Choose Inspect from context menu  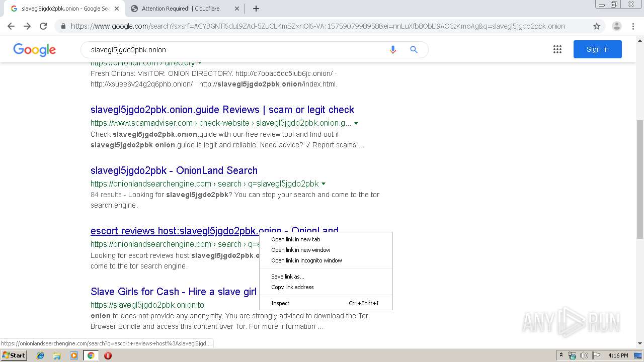pyautogui.click(x=326, y=303)
